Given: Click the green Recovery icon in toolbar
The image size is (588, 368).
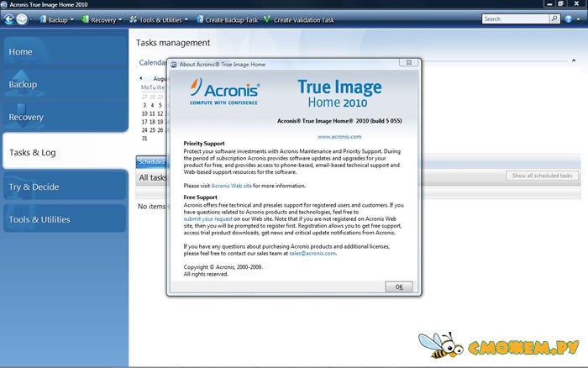Looking at the screenshot, I should point(85,19).
